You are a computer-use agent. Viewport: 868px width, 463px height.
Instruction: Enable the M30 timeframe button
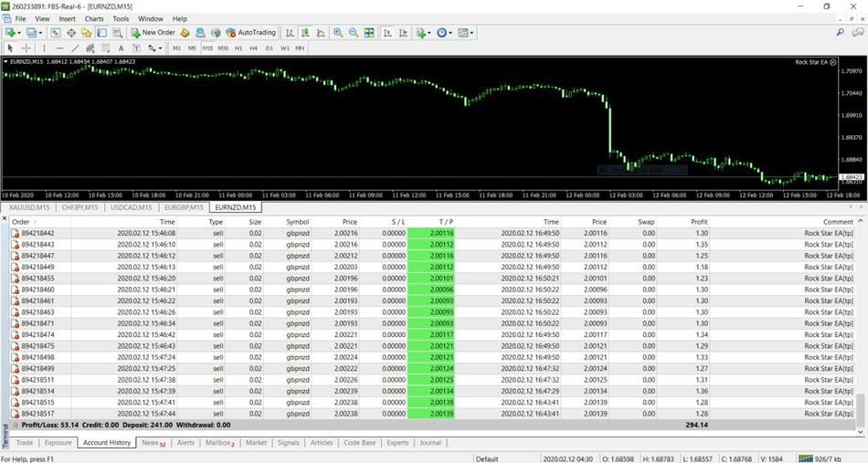coord(223,48)
